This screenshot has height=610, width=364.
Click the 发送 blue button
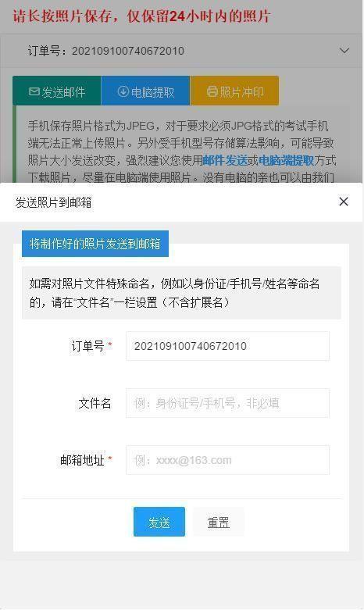pyautogui.click(x=159, y=522)
